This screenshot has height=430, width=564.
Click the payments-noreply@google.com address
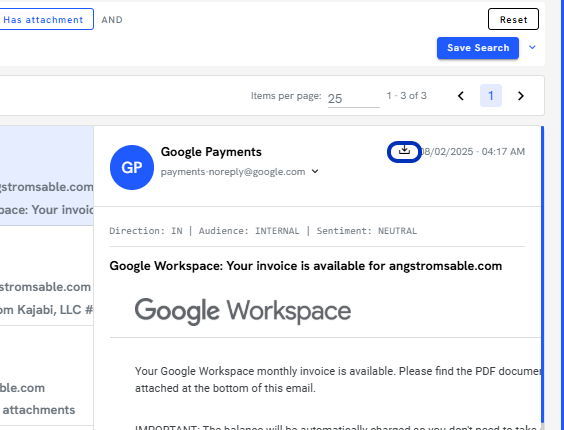pyautogui.click(x=233, y=172)
